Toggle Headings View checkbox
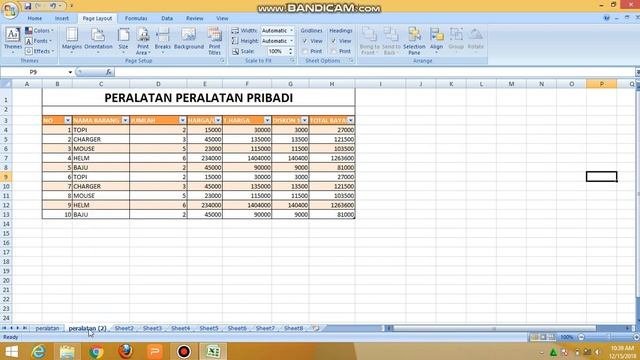Screen dimensions: 640x360 click(x=334, y=41)
